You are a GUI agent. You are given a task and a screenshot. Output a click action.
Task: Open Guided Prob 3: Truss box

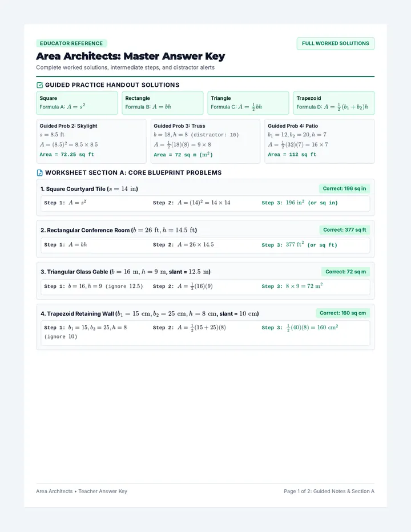pyautogui.click(x=205, y=141)
